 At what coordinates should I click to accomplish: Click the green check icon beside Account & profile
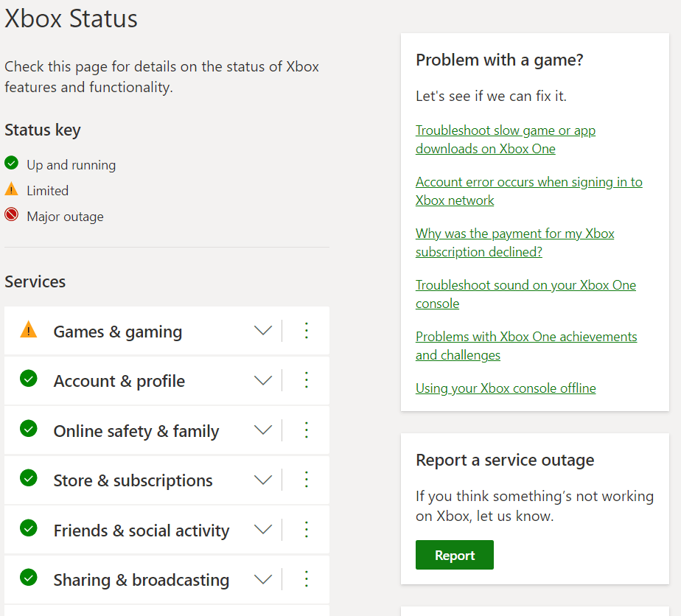pos(28,380)
